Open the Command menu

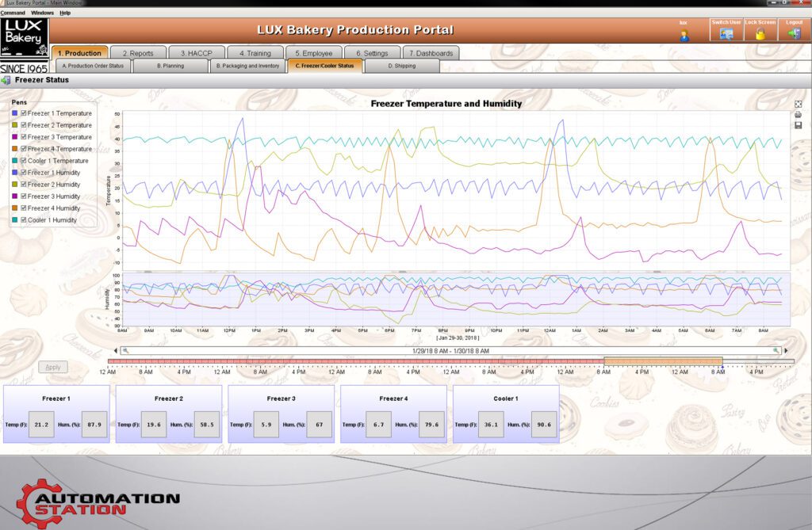pyautogui.click(x=12, y=13)
